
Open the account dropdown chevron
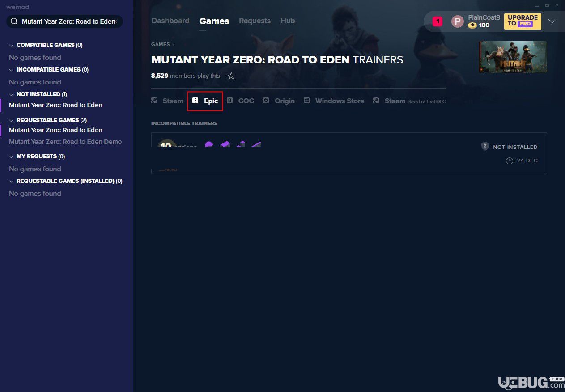[x=552, y=21]
